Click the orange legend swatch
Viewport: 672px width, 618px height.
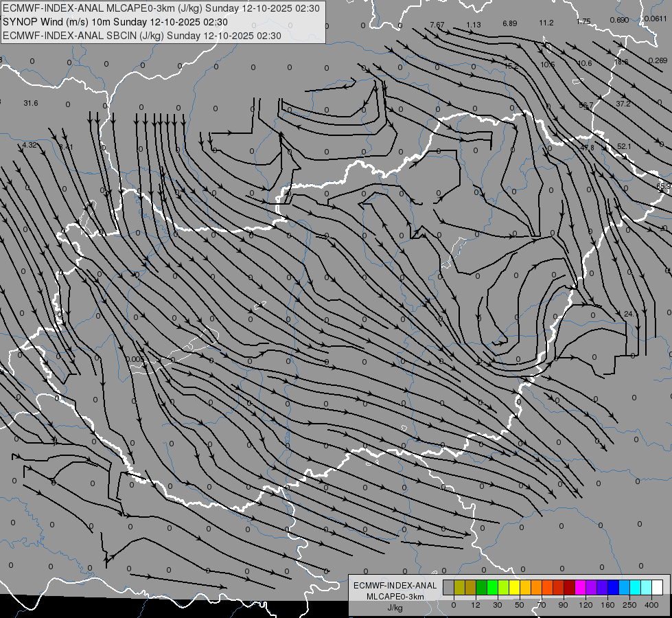click(x=537, y=587)
